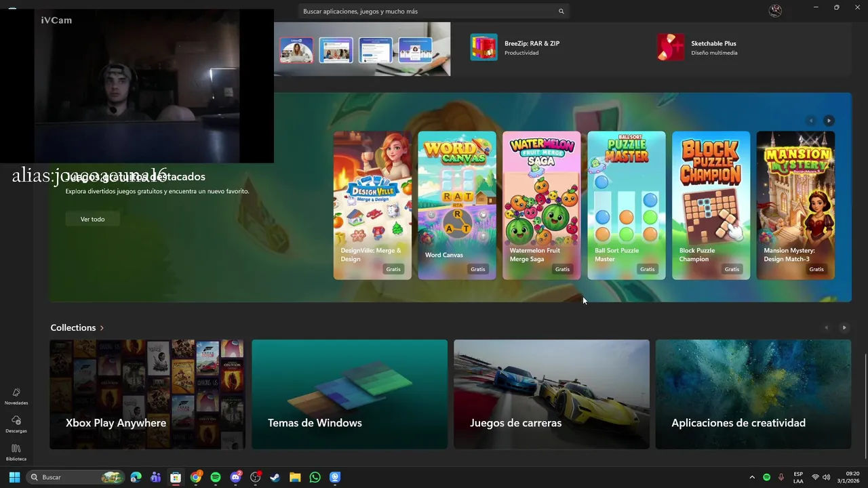868x488 pixels.
Task: Open the Sketchable Plus app icon
Action: (x=671, y=47)
